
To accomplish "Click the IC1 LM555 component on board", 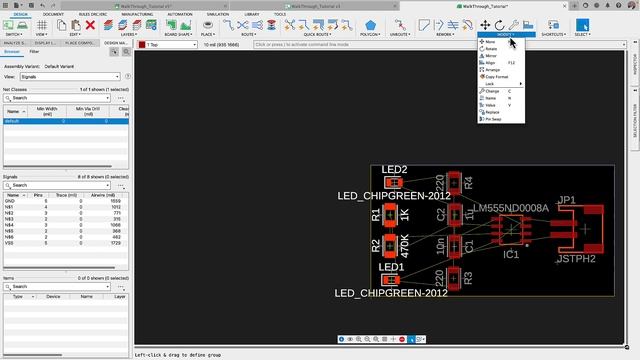I will click(511, 230).
